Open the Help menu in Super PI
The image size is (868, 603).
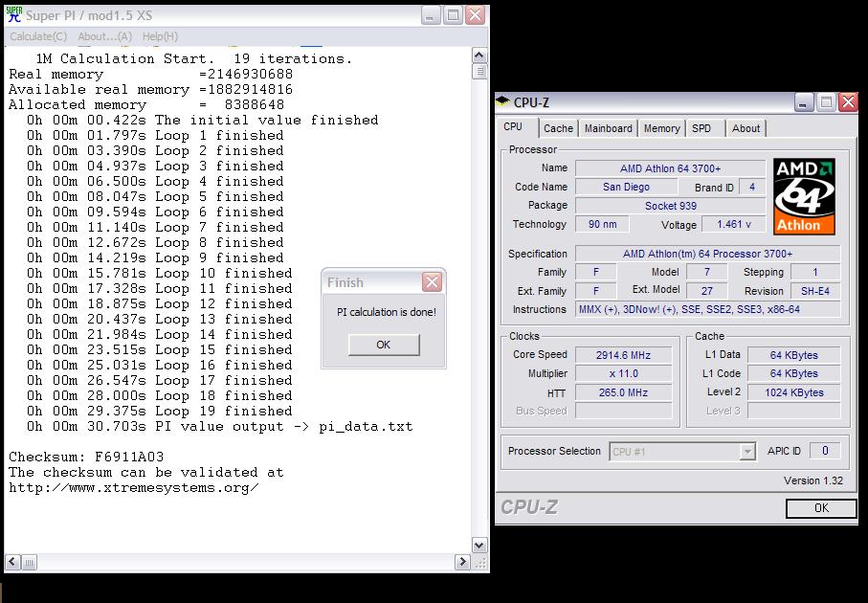click(160, 36)
